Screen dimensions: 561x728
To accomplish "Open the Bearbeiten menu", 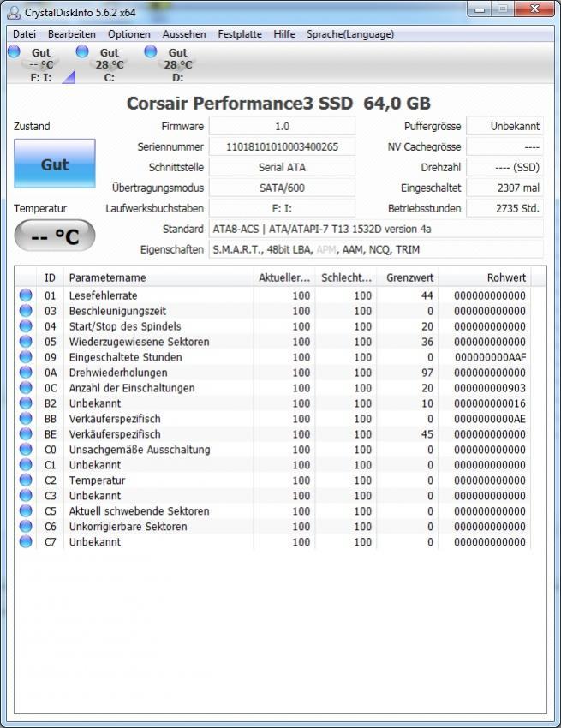I will pyautogui.click(x=72, y=34).
